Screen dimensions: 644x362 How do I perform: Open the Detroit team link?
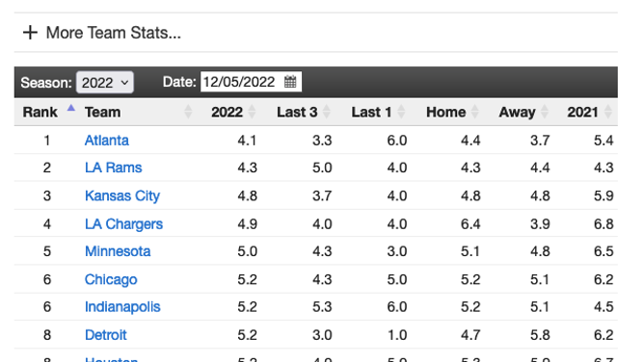point(105,335)
